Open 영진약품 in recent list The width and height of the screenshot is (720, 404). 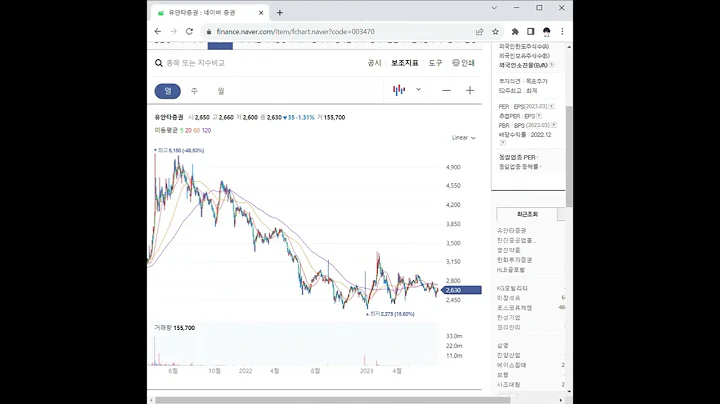tap(509, 250)
